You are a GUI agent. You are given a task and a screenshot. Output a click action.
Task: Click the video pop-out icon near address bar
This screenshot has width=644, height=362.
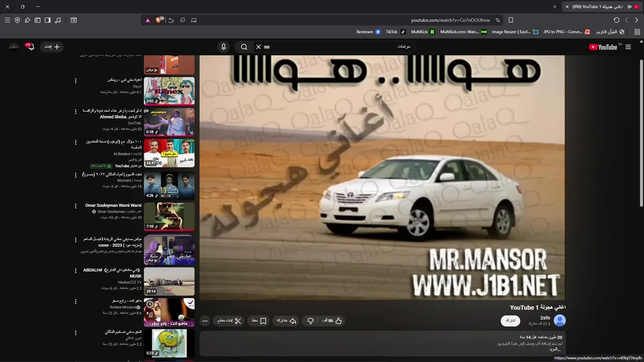point(194,20)
